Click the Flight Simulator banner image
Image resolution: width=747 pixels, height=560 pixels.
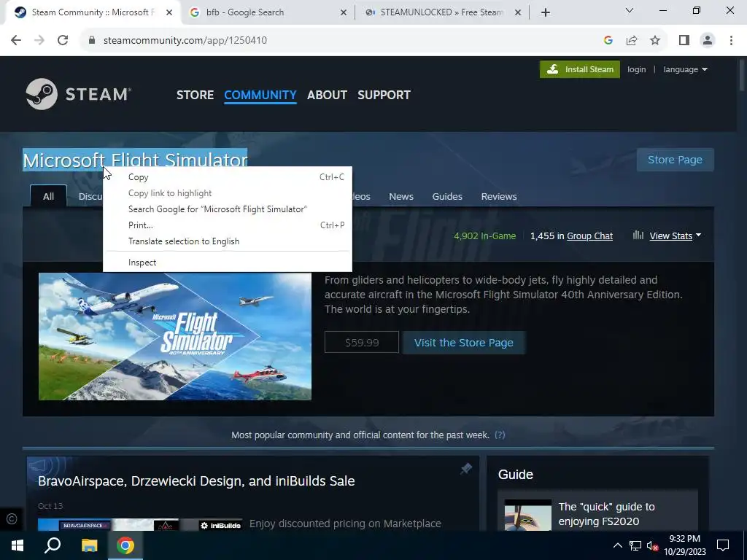[x=175, y=336]
